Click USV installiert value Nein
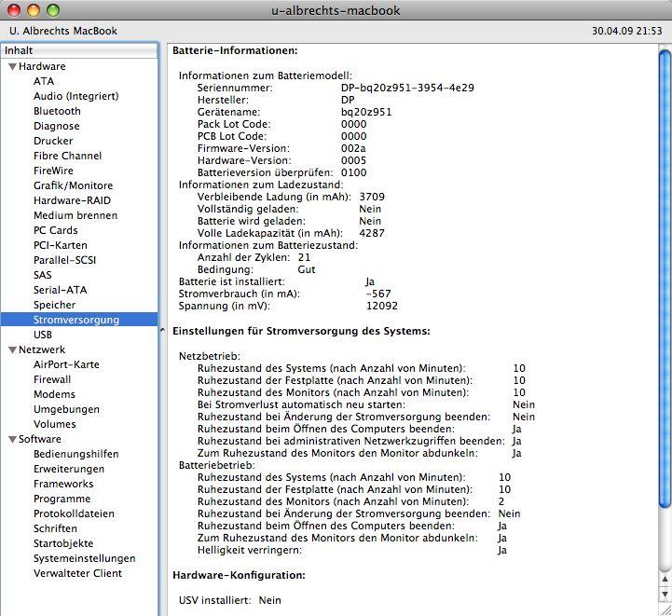This screenshot has height=616, width=672. (x=270, y=600)
